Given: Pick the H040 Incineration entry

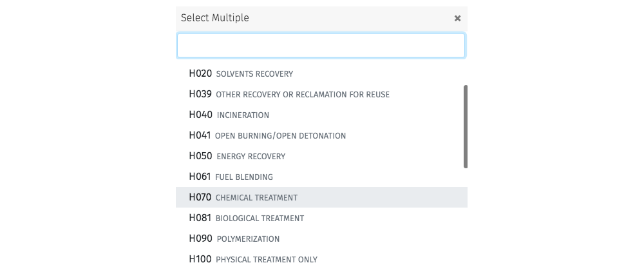Looking at the screenshot, I should (321, 115).
